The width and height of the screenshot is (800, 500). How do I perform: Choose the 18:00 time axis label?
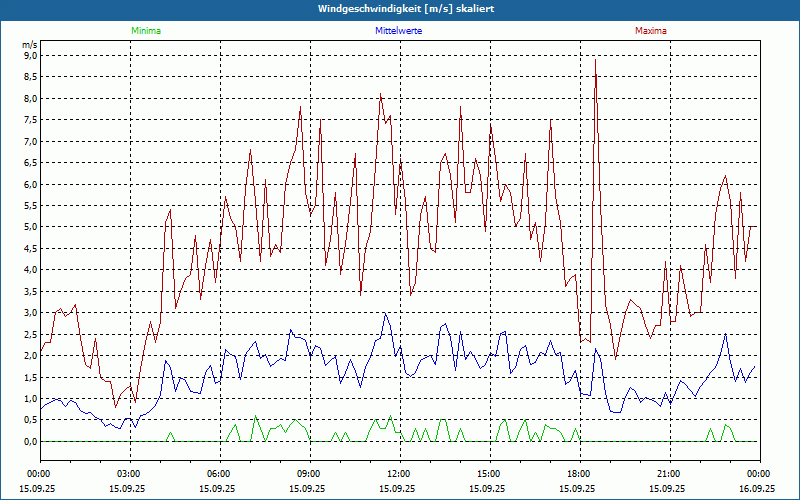[x=579, y=474]
